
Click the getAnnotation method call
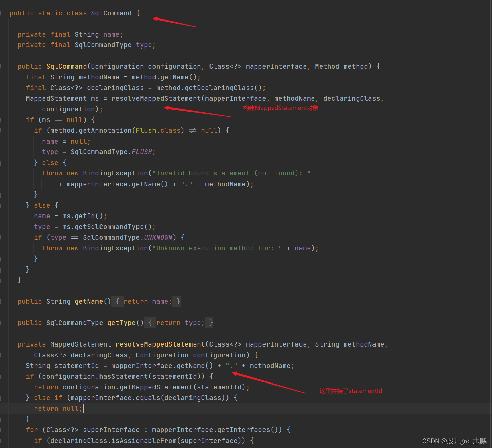pyautogui.click(x=105, y=130)
